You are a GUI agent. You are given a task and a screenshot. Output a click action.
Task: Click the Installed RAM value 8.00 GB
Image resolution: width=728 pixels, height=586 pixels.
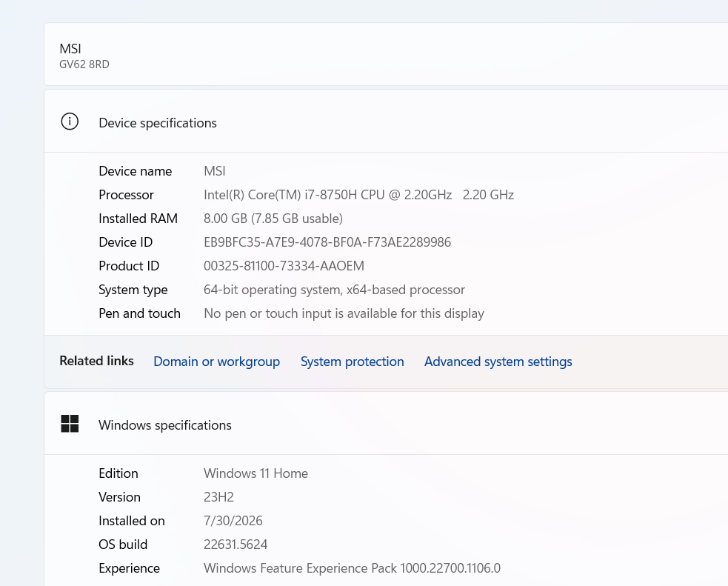point(273,219)
